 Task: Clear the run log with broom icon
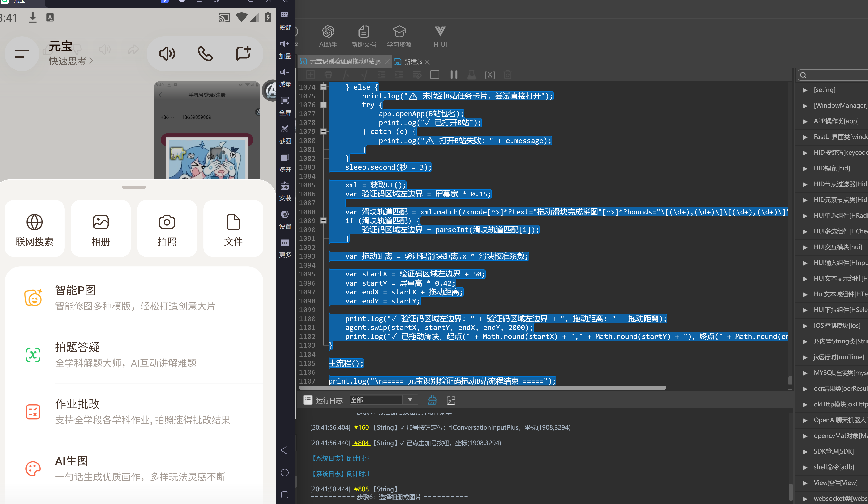point(432,400)
